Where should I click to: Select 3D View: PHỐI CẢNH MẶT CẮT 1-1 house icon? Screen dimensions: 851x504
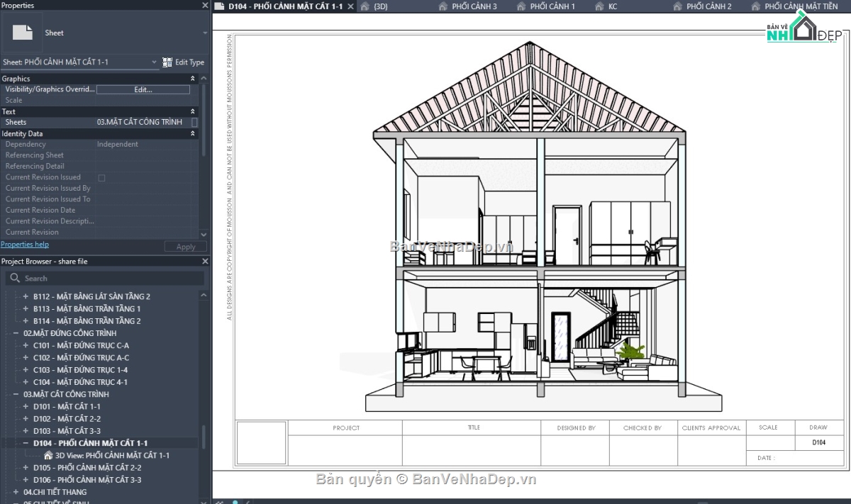click(x=48, y=455)
